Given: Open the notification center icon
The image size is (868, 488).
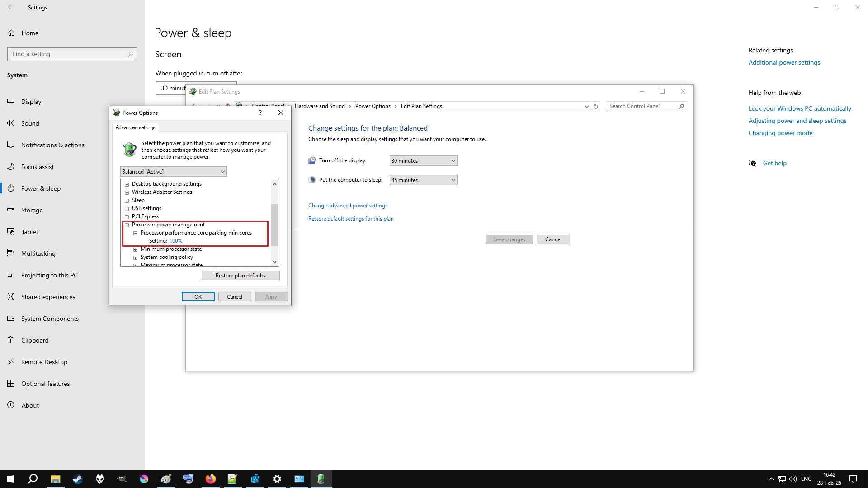Looking at the screenshot, I should (x=853, y=479).
